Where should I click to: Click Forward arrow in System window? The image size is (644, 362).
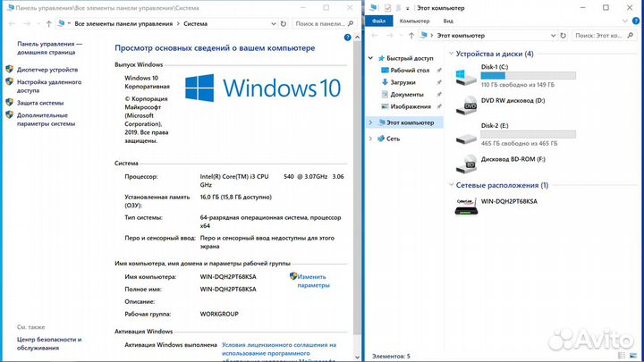(27, 24)
